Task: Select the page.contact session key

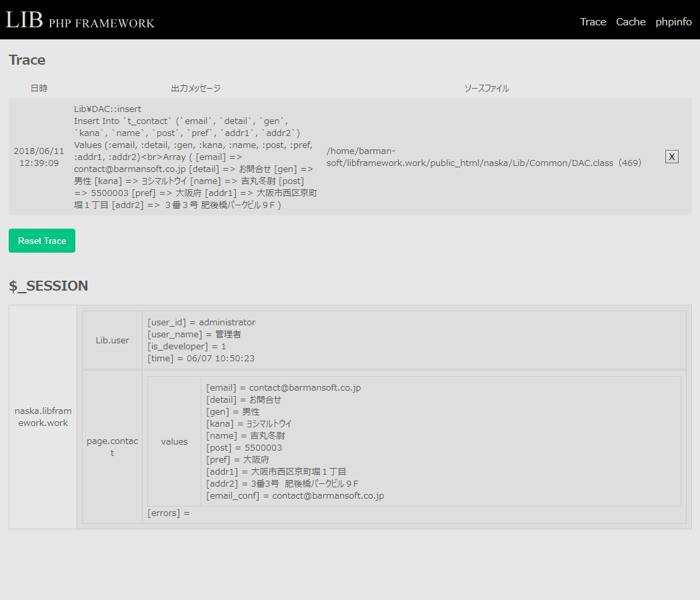Action: [x=112, y=447]
